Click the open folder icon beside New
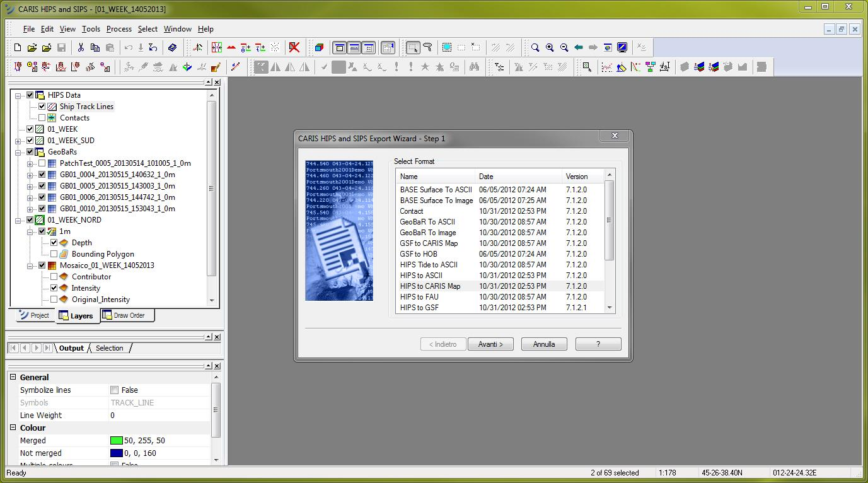 (32, 47)
